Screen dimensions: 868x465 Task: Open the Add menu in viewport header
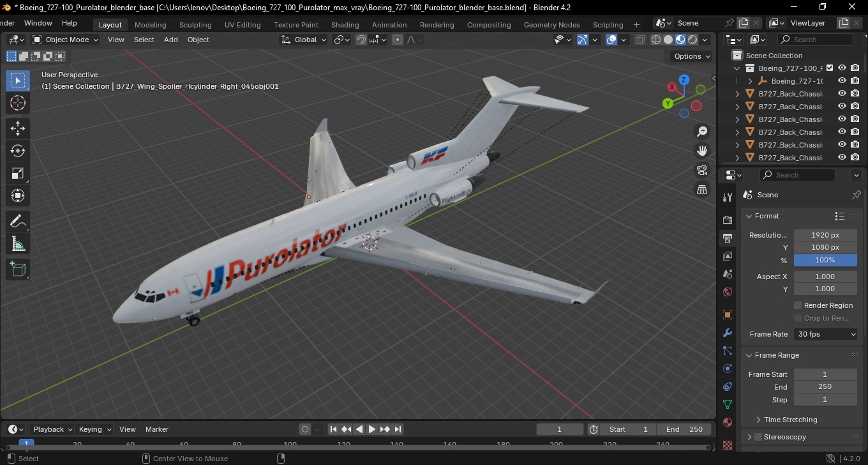171,40
